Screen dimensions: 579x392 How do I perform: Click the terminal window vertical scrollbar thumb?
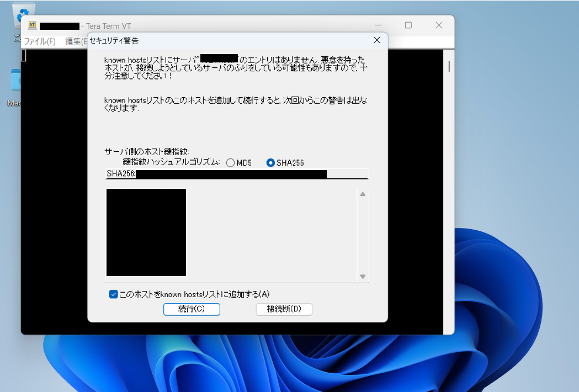(449, 66)
